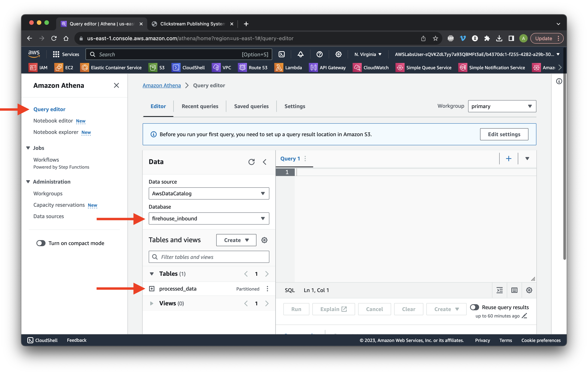Open the AWS help question mark menu
Viewport: 588px width, 374px height.
319,54
